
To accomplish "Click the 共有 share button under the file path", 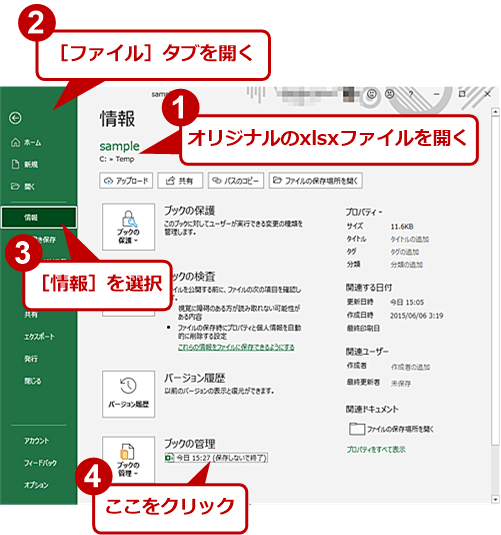I will coord(180,180).
